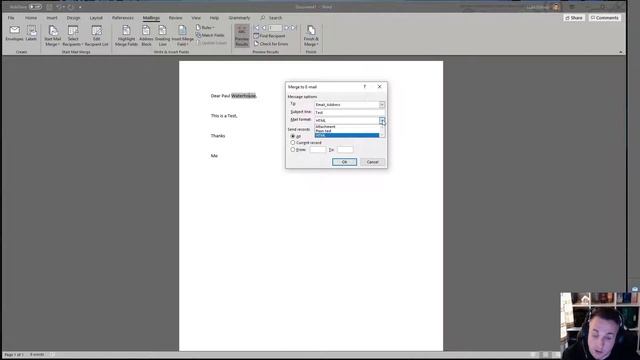Click the Share button
This screenshot has width=640, height=360.
[574, 18]
